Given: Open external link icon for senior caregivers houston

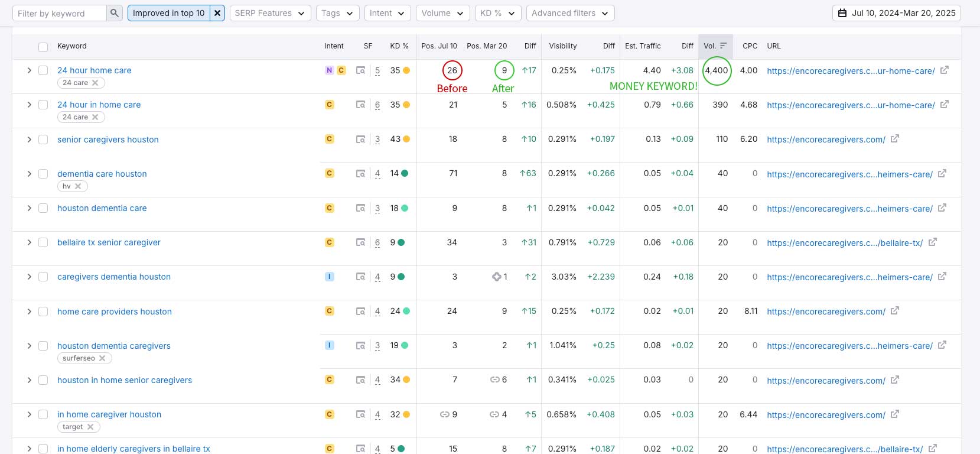Looking at the screenshot, I should (x=895, y=138).
